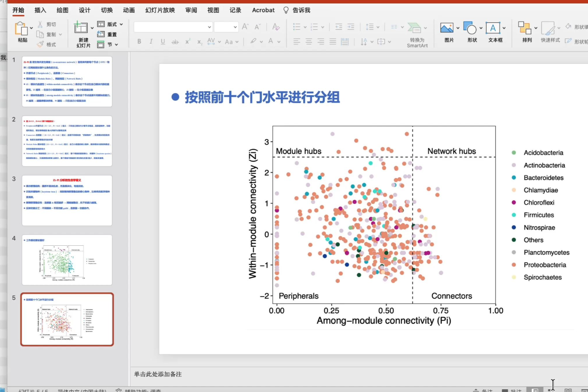Click the Increase font size icon
Viewport: 588px width, 392px height.
pos(245,27)
